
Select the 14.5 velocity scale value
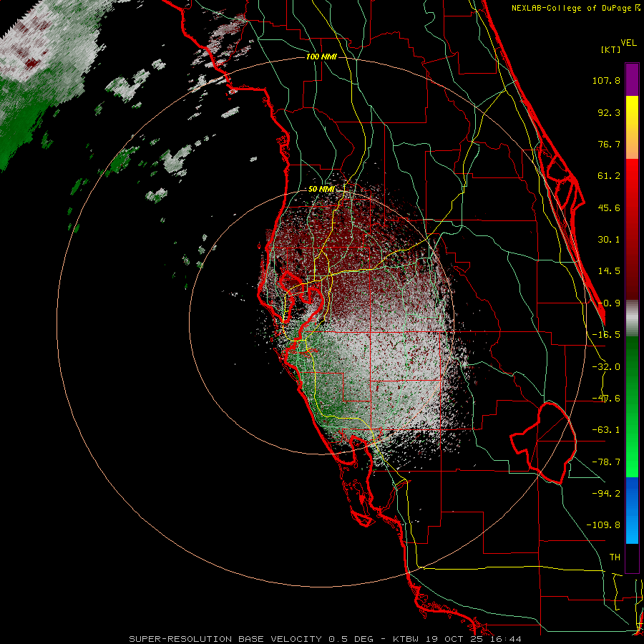[x=609, y=271]
